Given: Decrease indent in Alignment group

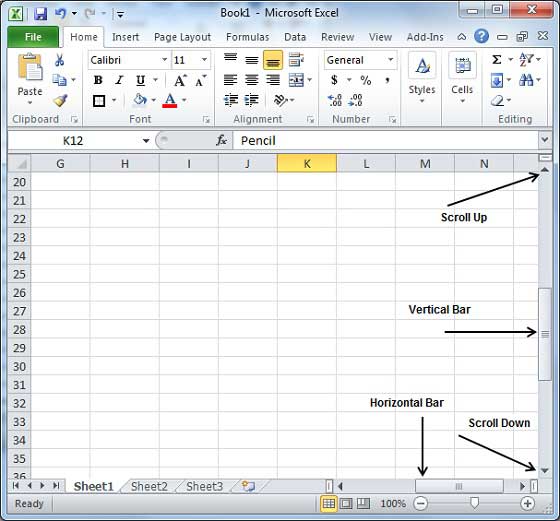Looking at the screenshot, I should (x=231, y=100).
